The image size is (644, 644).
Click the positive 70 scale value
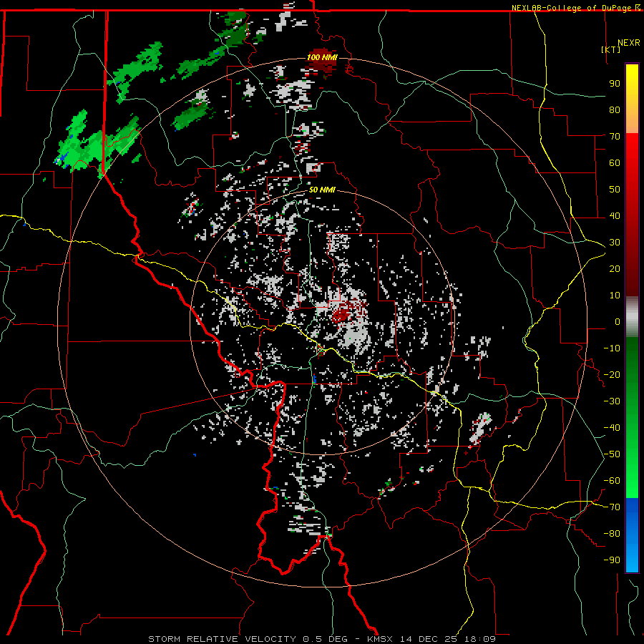click(615, 137)
